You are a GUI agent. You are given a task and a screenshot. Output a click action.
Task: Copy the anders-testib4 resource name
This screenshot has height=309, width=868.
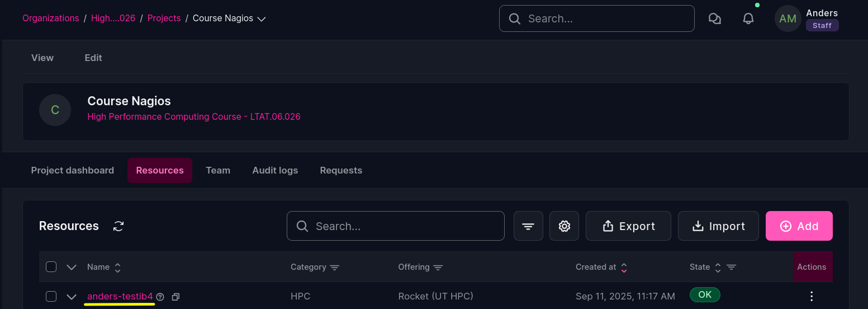coord(176,297)
